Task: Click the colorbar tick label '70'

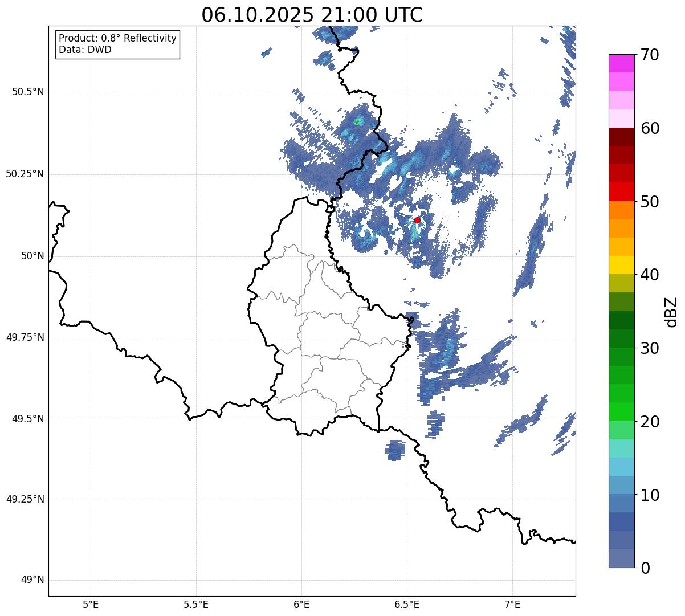Action: pyautogui.click(x=650, y=55)
